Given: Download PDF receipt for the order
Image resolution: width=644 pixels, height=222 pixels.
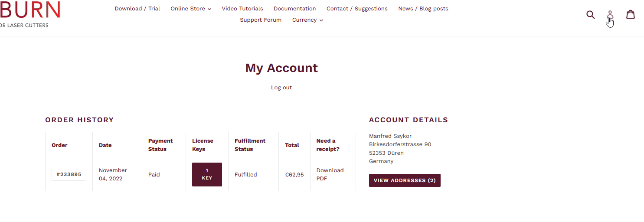Looking at the screenshot, I should [330, 174].
